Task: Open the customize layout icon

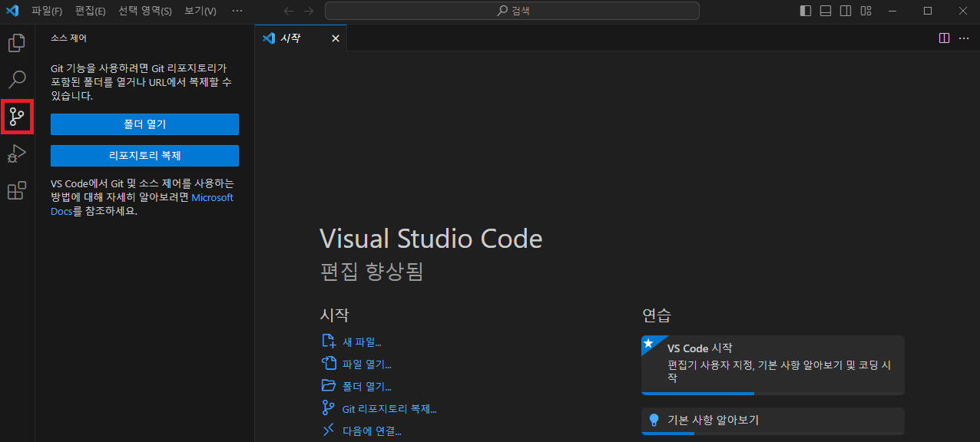Action: 866,11
